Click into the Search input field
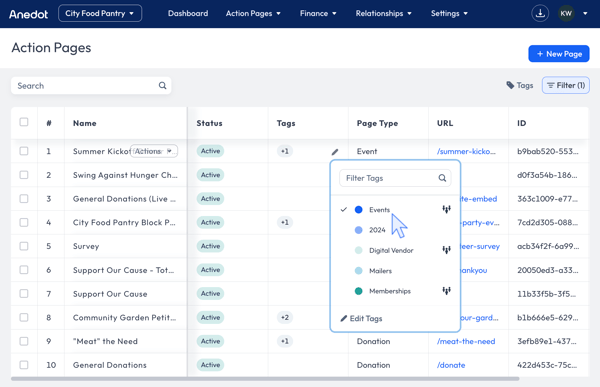 (x=91, y=85)
